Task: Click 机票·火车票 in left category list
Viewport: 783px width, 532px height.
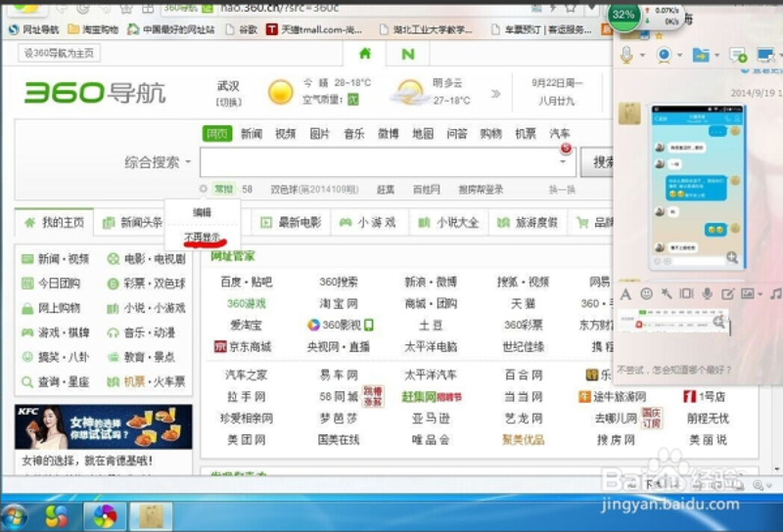Action: [x=146, y=381]
